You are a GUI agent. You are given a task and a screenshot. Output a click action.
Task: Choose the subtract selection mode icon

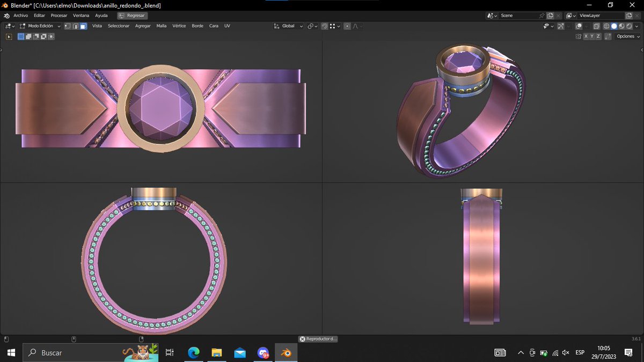(36, 36)
